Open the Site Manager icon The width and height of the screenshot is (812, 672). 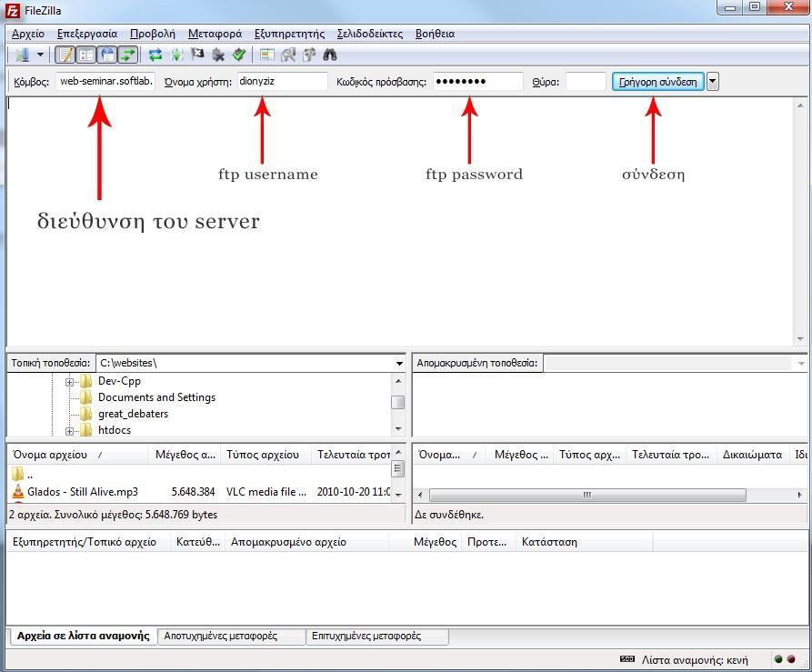click(x=22, y=55)
